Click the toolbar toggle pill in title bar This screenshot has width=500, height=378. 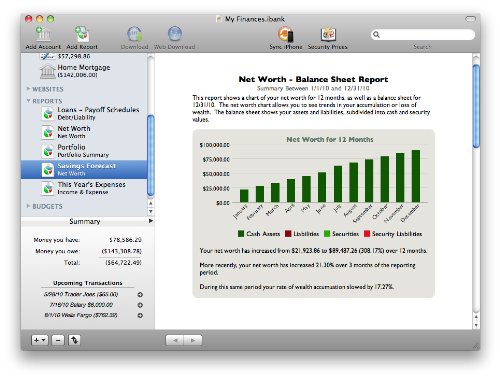[x=470, y=19]
